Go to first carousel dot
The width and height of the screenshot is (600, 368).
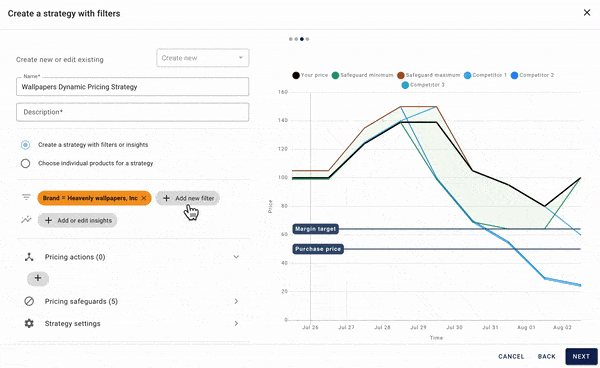coord(291,39)
